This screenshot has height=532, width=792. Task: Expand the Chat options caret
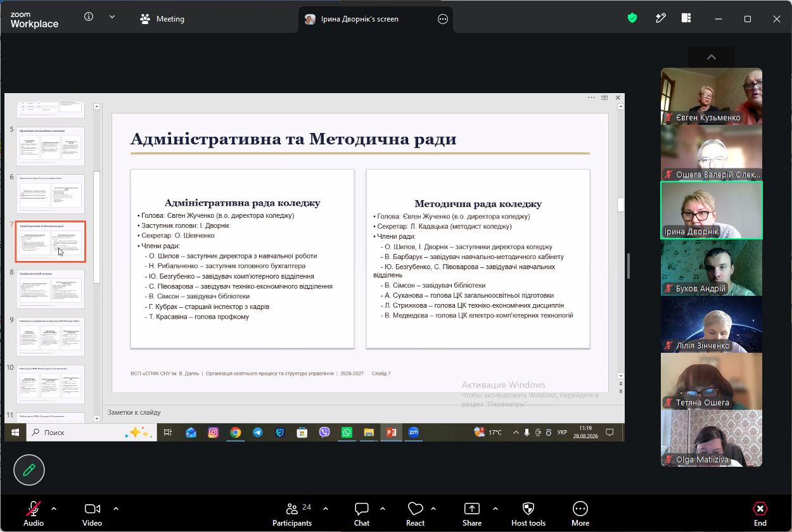tap(383, 509)
